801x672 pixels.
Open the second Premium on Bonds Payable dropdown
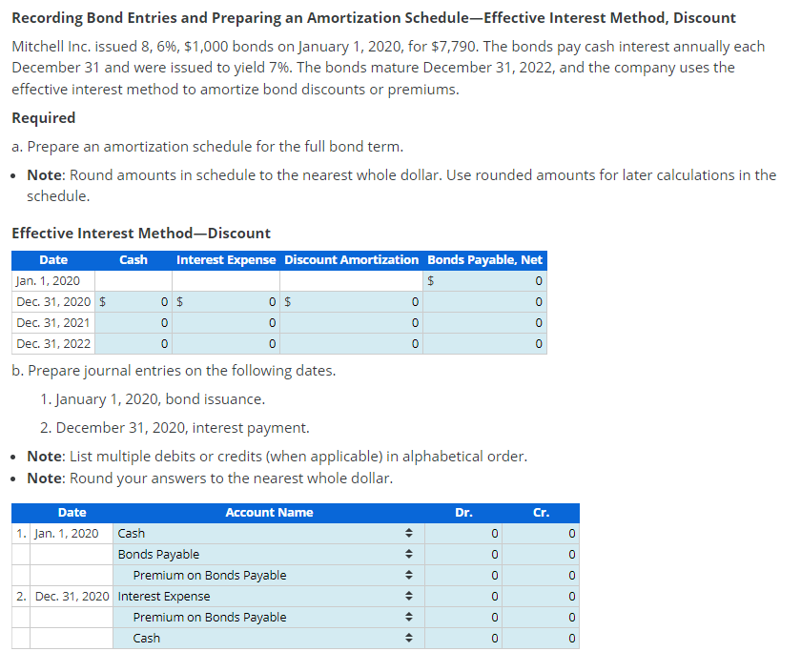(409, 617)
